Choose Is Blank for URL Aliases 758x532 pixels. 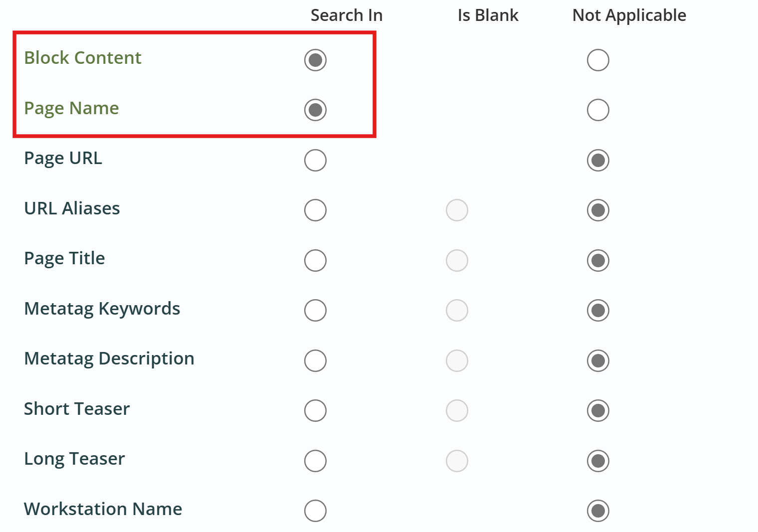click(457, 210)
